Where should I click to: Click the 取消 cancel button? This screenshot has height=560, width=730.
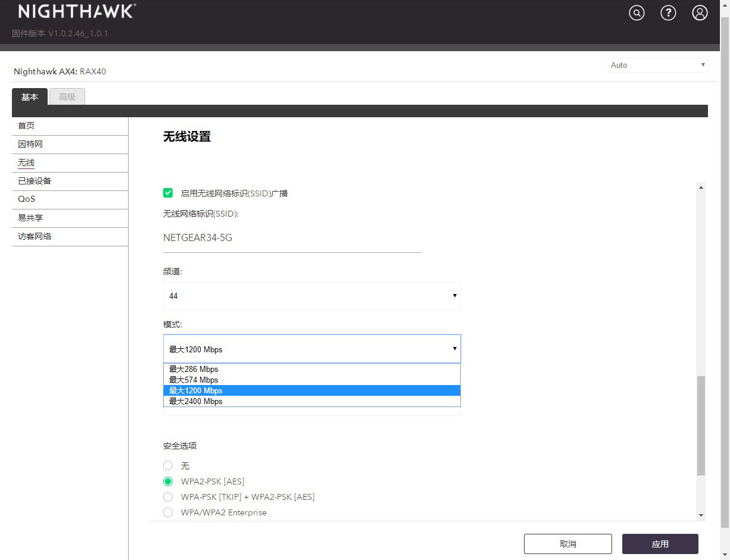tap(568, 544)
